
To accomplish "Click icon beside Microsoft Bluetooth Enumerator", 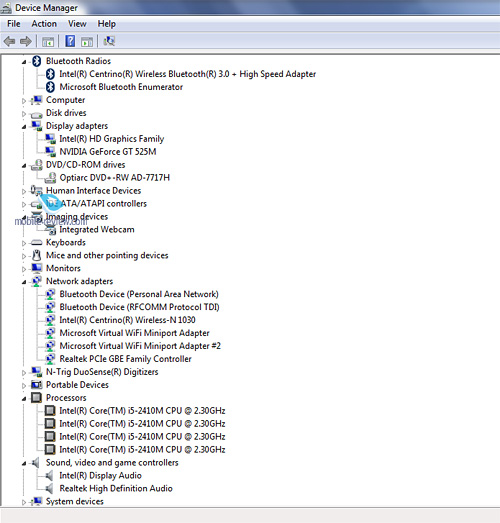I will (50, 87).
